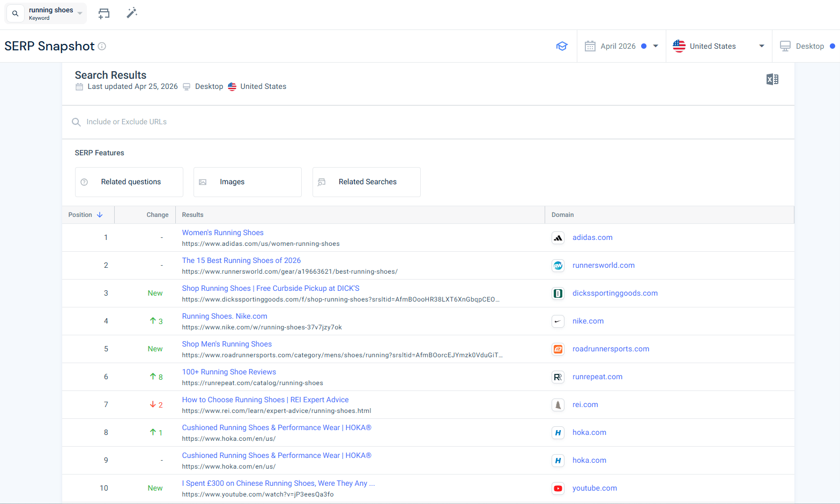Click the adidas favicon icon

558,238
